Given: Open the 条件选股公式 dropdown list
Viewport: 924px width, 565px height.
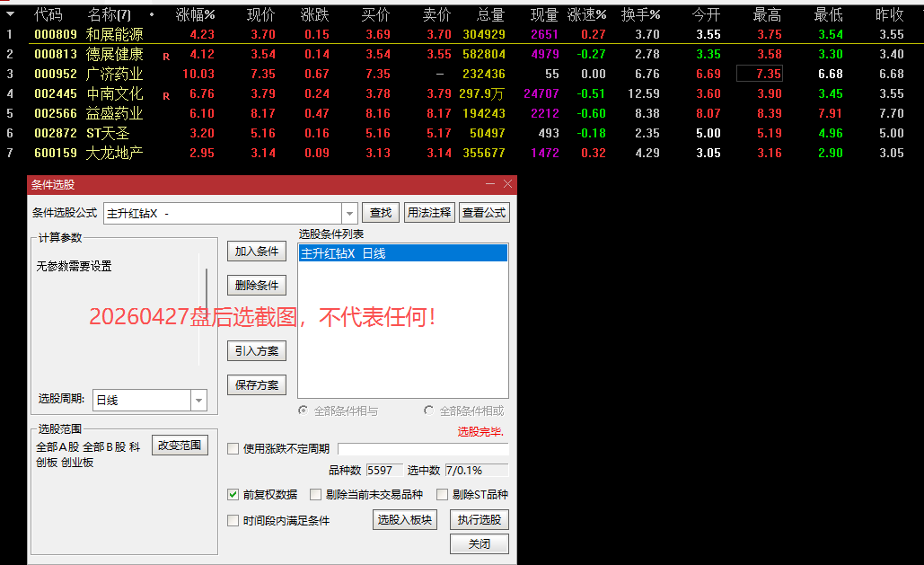Looking at the screenshot, I should point(349,213).
